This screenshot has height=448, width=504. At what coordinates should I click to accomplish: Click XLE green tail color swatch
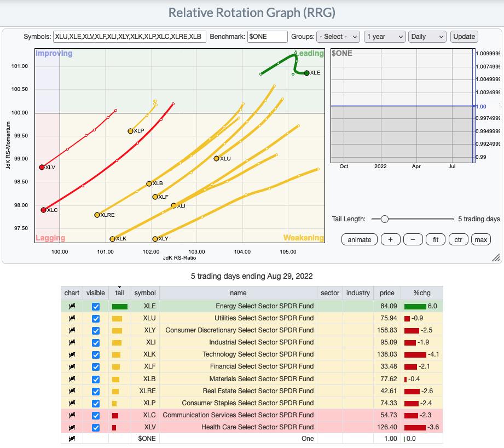pyautogui.click(x=120, y=307)
